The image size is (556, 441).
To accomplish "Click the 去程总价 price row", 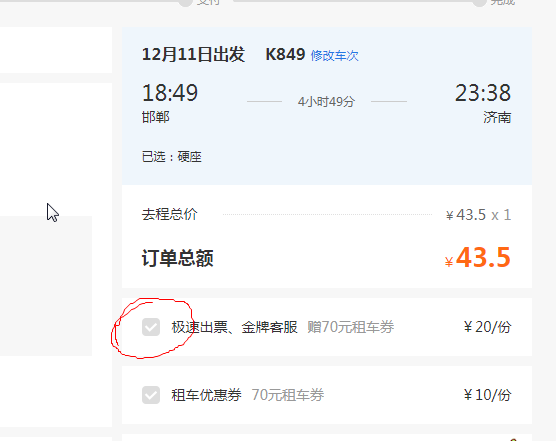I will (327, 214).
